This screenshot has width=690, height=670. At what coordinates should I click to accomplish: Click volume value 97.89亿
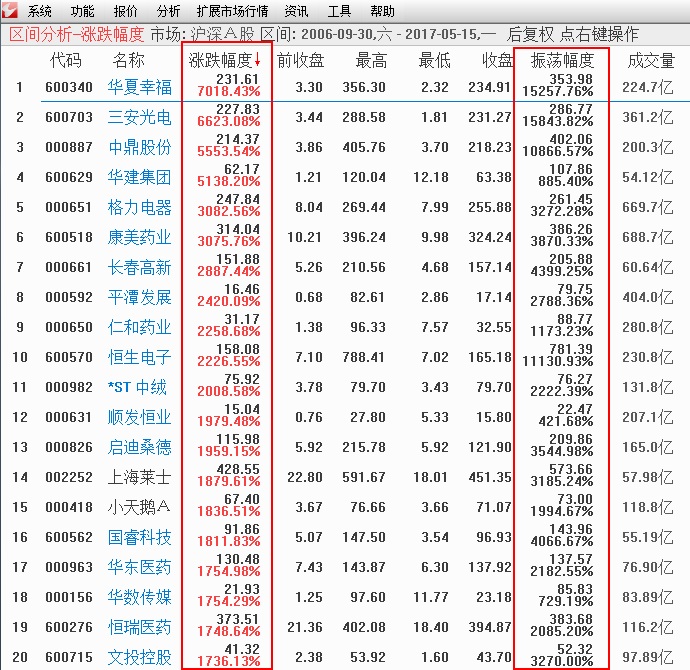(x=648, y=657)
